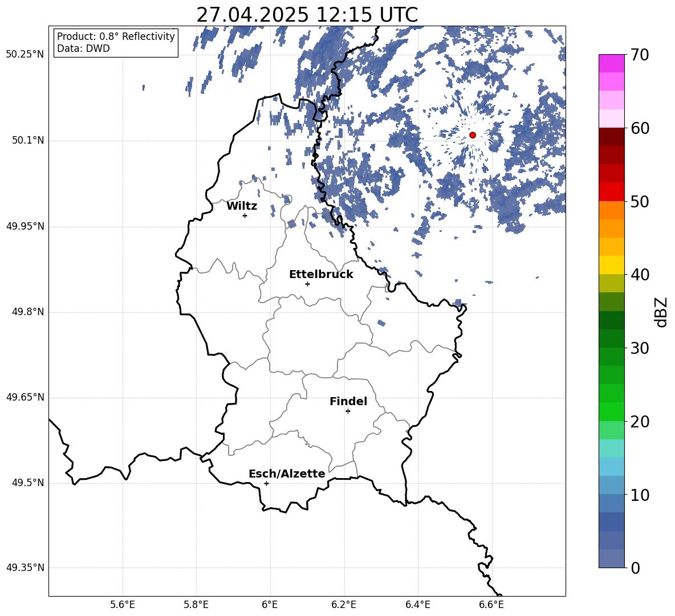This screenshot has width=675, height=616.
Task: Click the 'Product: 0.8° Reflectivity' text
Action: point(116,36)
